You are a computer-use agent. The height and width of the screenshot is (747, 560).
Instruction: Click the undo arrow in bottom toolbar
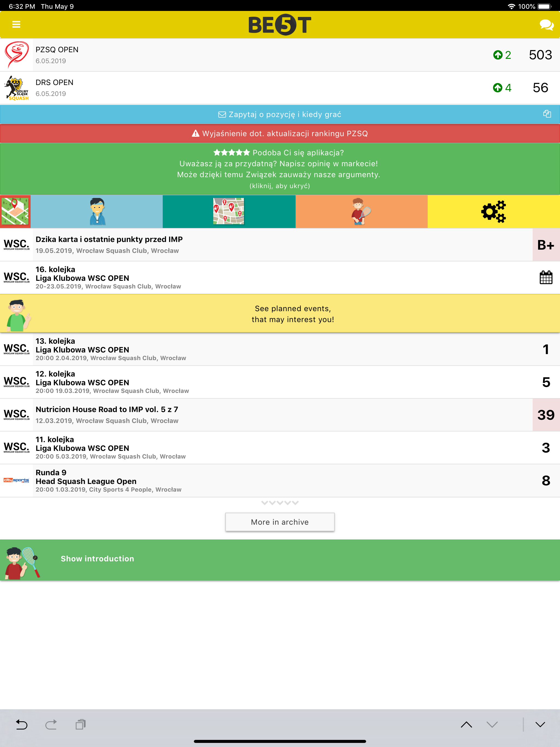click(x=22, y=724)
